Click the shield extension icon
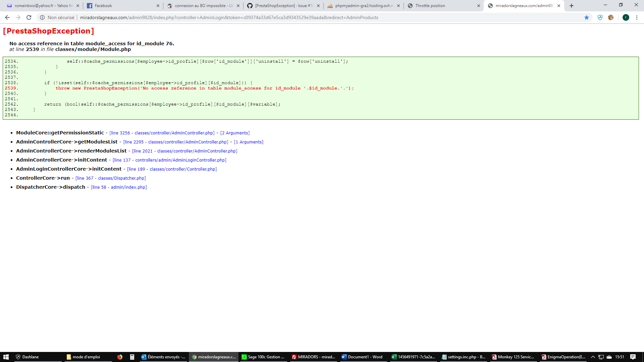 [x=600, y=17]
